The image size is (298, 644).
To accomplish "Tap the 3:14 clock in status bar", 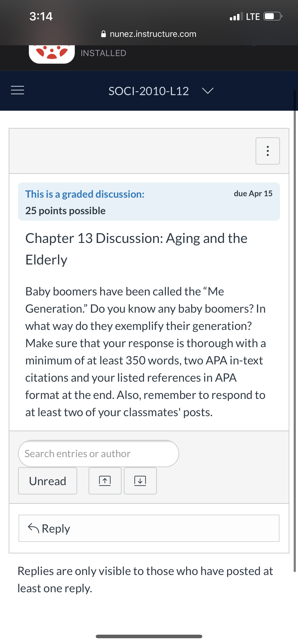I will (x=41, y=17).
